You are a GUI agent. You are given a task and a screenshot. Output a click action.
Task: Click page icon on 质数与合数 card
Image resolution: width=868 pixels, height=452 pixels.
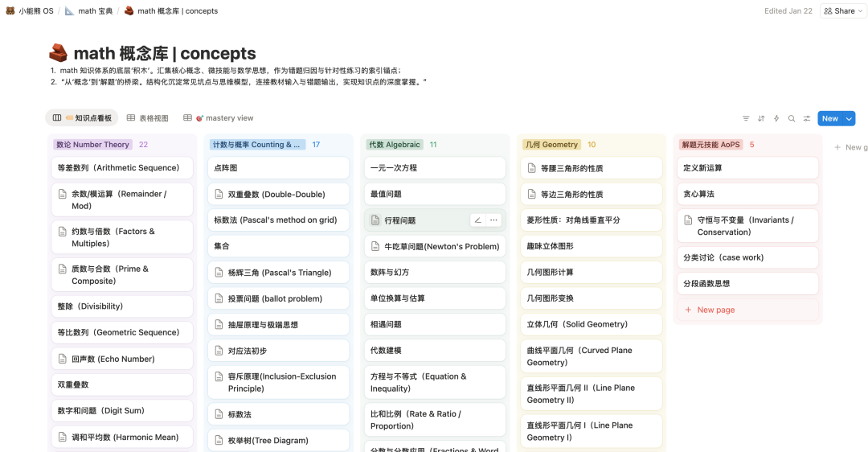[x=63, y=269]
